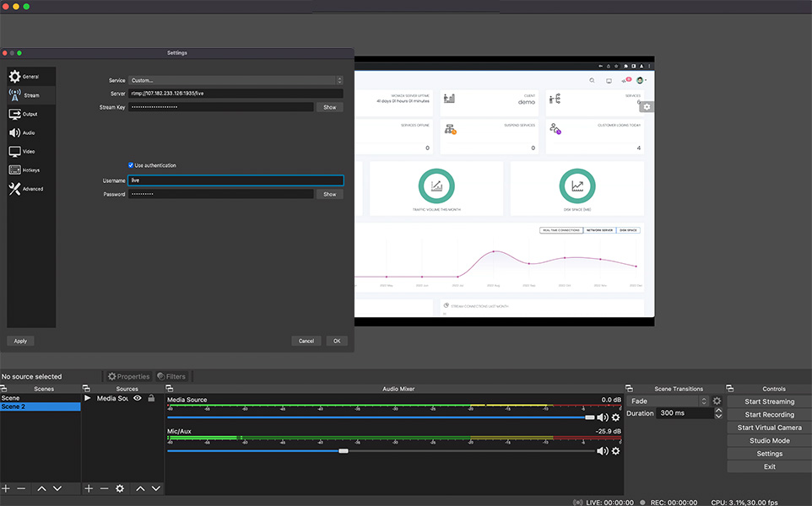Add a new scene with plus icon
Screen dimensions: 812x506
coord(7,488)
